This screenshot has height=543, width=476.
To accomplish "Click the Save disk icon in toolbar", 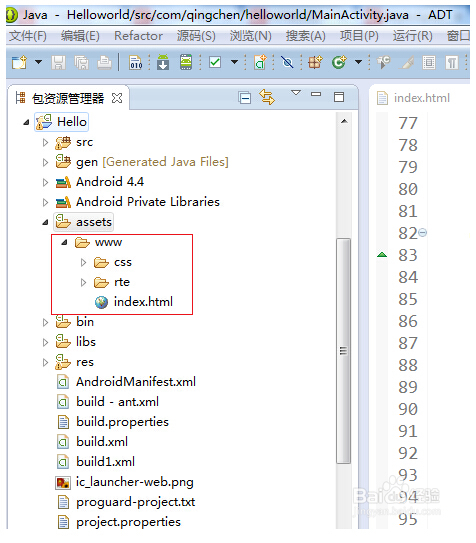I will click(x=59, y=63).
